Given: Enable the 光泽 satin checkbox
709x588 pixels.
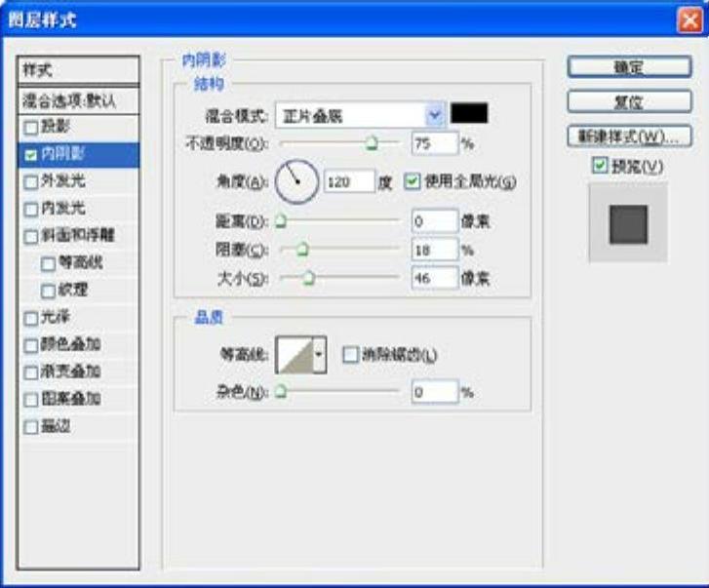Looking at the screenshot, I should tap(31, 318).
